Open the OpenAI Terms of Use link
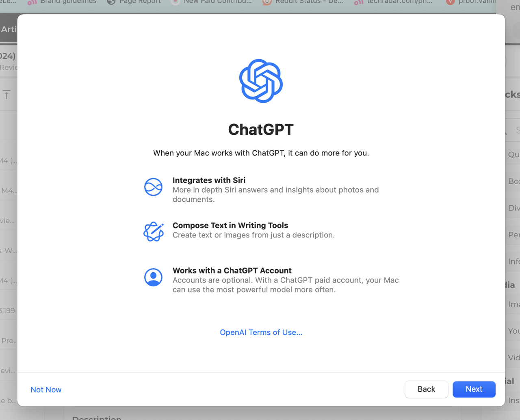Image resolution: width=520 pixels, height=420 pixels. click(261, 332)
